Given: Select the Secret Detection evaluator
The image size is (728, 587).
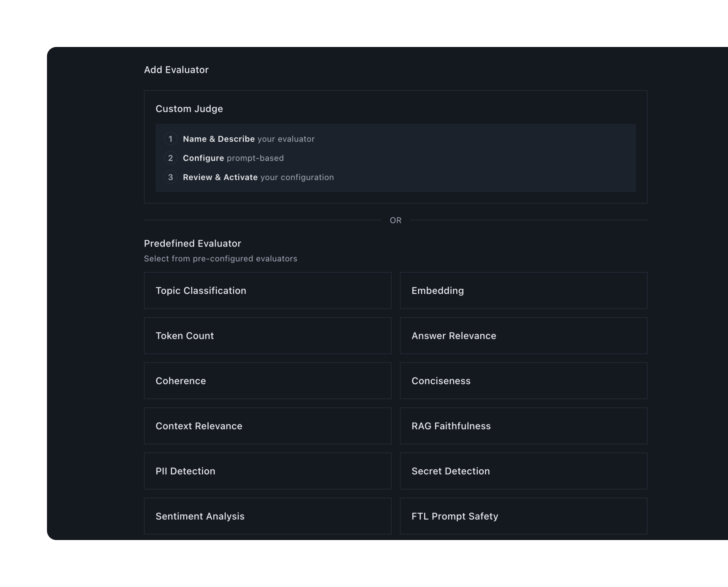Looking at the screenshot, I should [523, 471].
